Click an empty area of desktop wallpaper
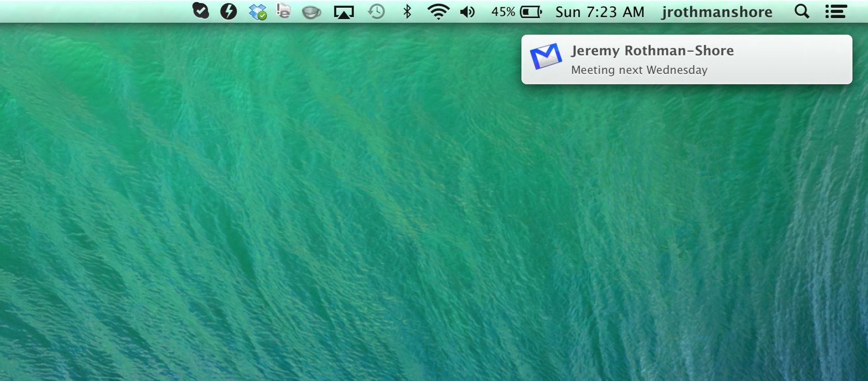Image resolution: width=868 pixels, height=381 pixels. coord(362,233)
